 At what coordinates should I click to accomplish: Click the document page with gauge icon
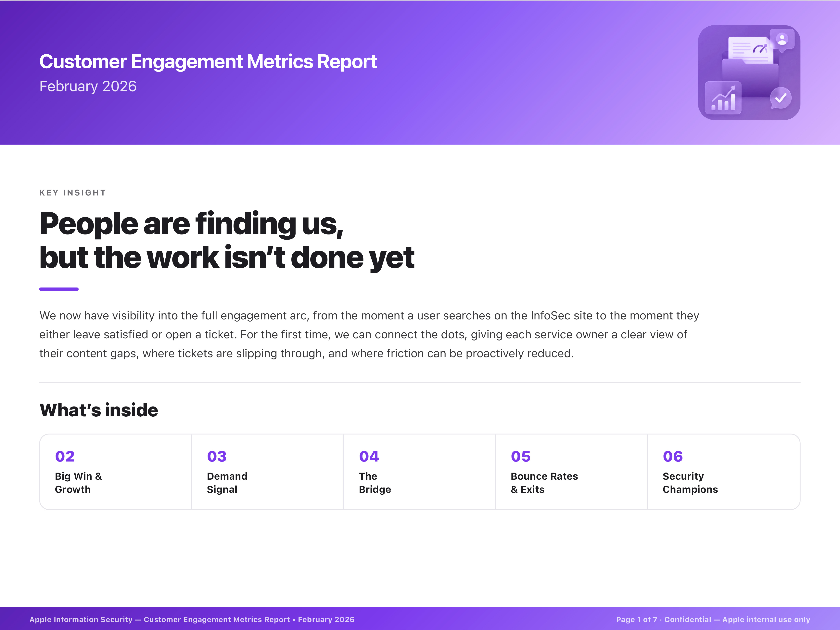pos(751,50)
